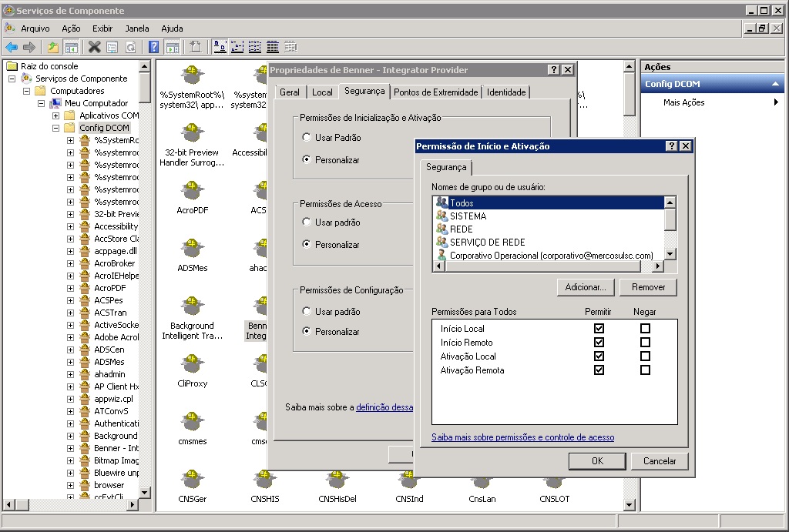This screenshot has width=789, height=532.
Task: Collapse the Config DCOM tree node
Action: coord(56,128)
